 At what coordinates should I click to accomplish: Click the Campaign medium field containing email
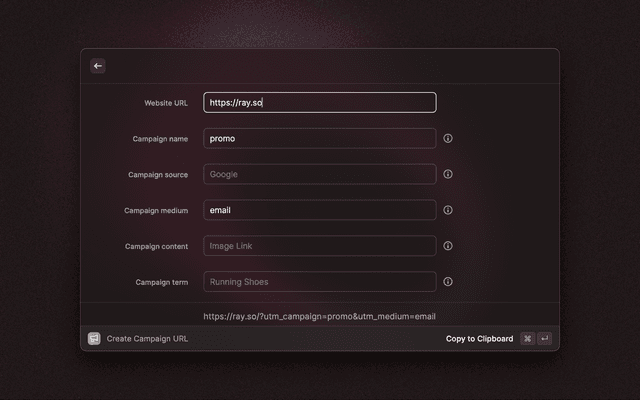tap(320, 210)
